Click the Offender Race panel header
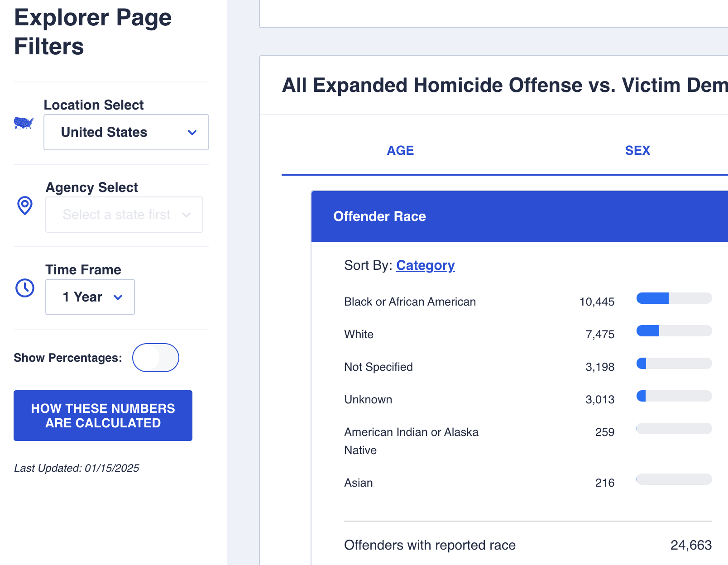 (520, 216)
